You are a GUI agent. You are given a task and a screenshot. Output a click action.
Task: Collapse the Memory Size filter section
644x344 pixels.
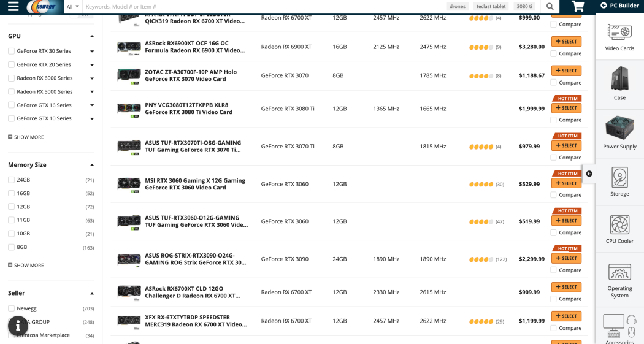tap(92, 165)
